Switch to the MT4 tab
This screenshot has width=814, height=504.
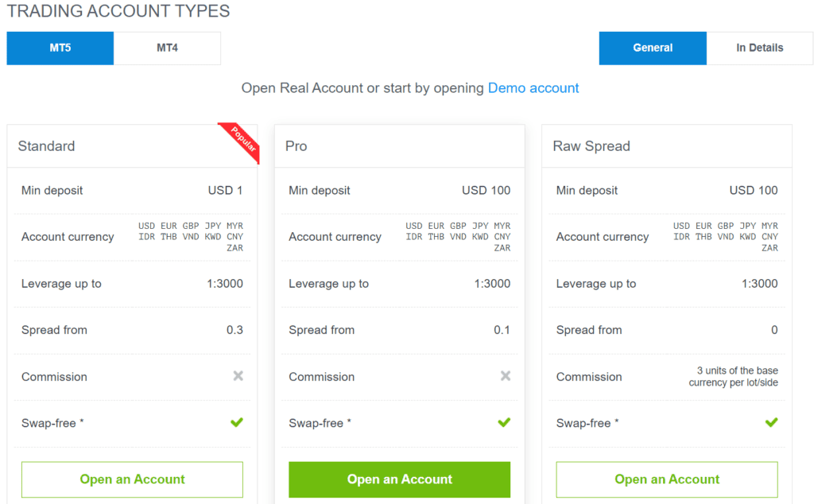pyautogui.click(x=167, y=48)
